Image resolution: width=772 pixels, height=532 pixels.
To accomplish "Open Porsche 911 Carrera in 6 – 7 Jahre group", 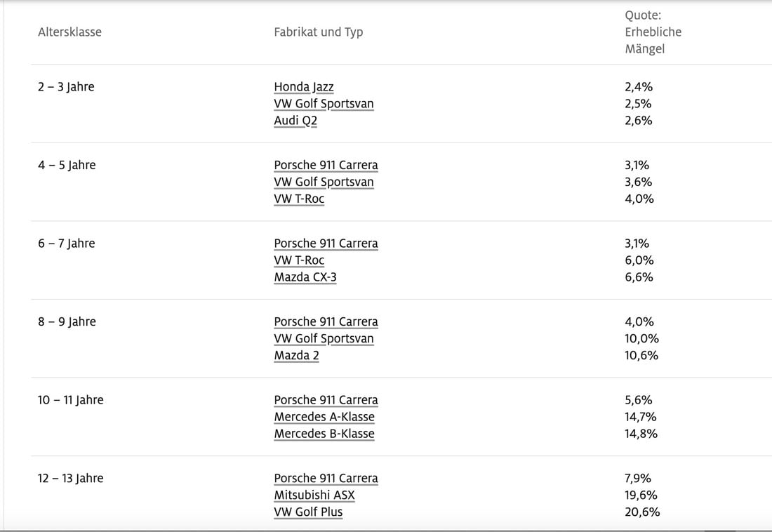I will coord(326,244).
